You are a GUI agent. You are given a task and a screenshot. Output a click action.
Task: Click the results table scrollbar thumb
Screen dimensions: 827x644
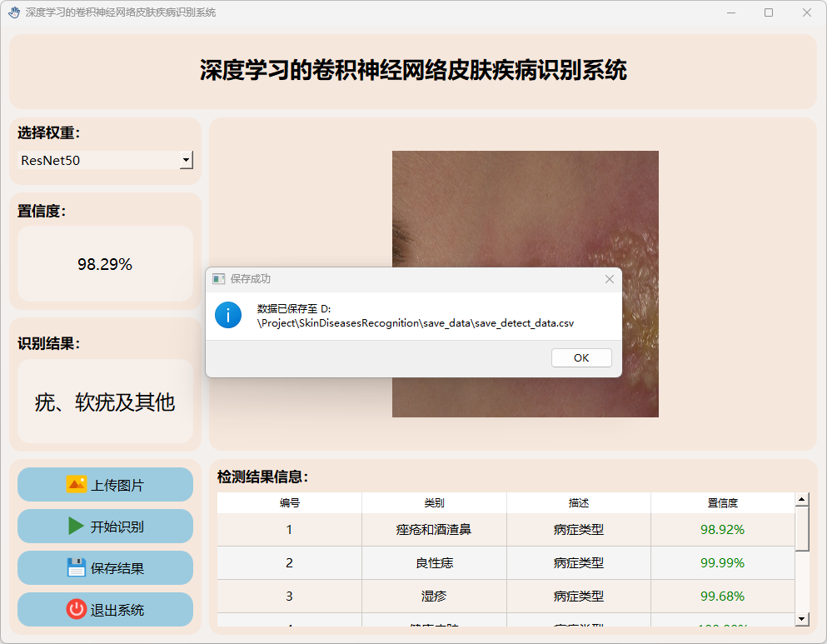point(802,528)
